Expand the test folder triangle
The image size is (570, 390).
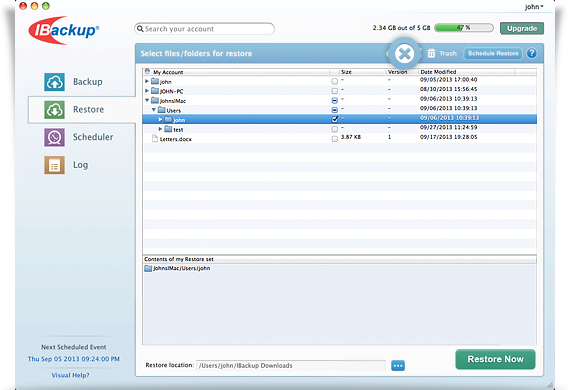pyautogui.click(x=160, y=129)
